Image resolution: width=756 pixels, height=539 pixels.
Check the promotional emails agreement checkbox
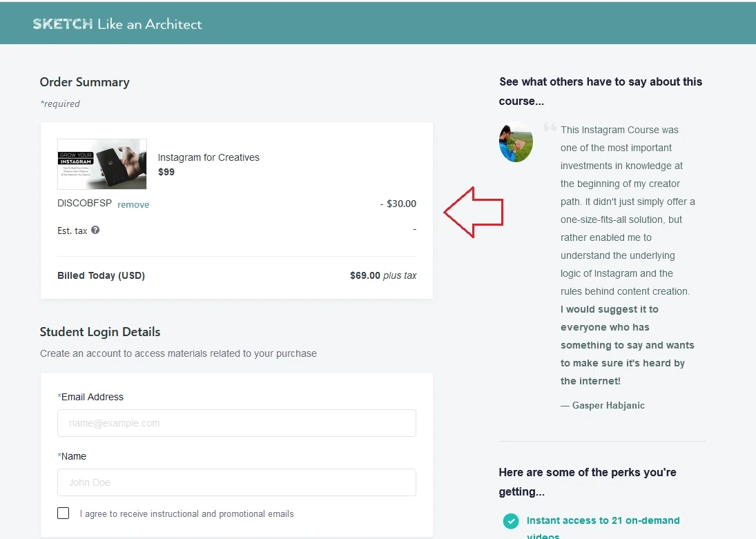coord(64,513)
